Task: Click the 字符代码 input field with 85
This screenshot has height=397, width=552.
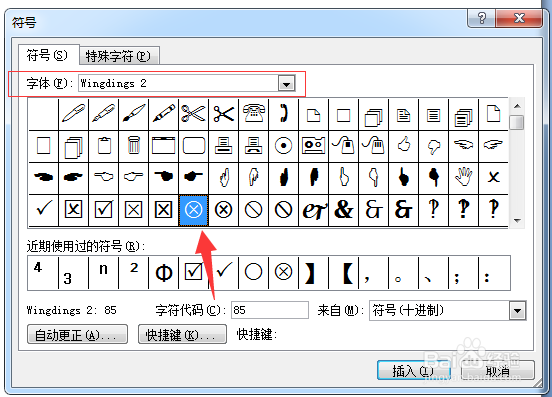Action: tap(270, 310)
